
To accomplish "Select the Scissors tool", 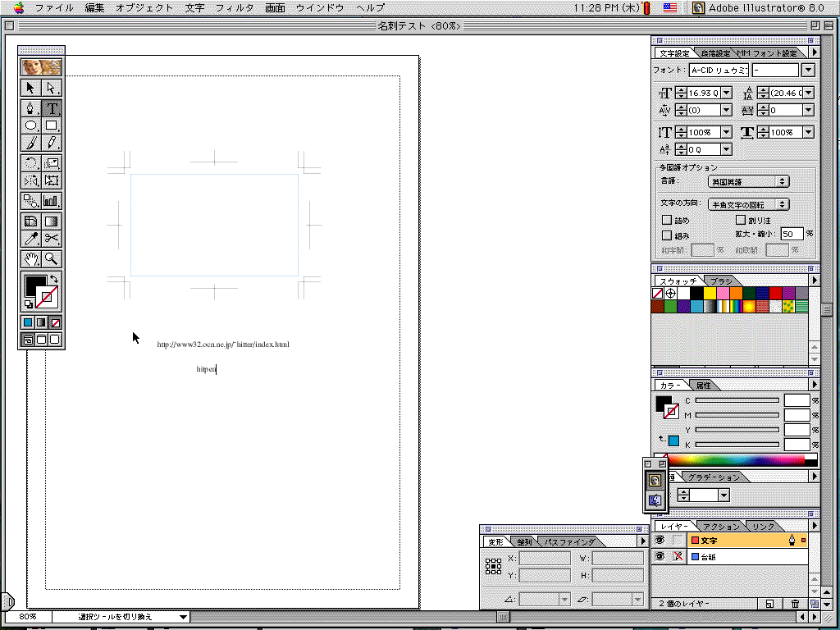I will tap(52, 239).
